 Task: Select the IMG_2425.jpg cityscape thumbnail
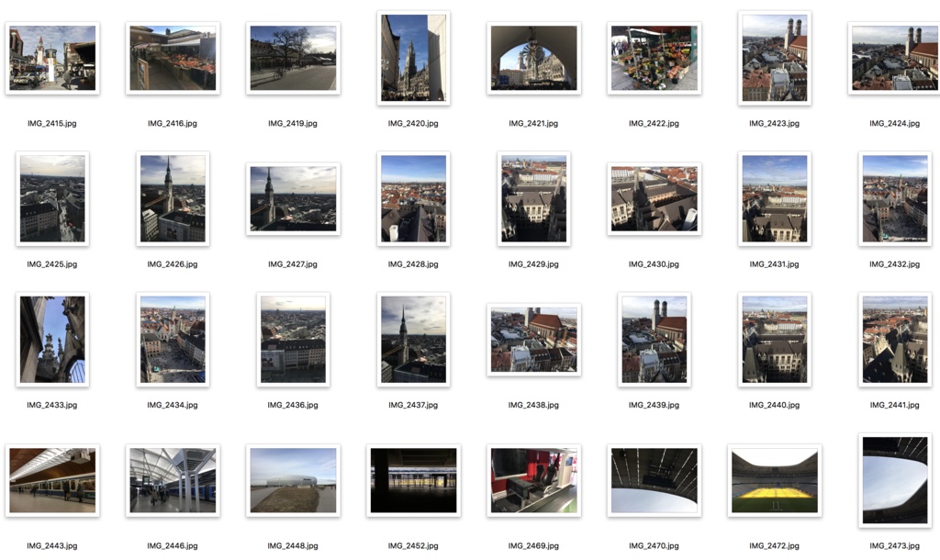52,198
